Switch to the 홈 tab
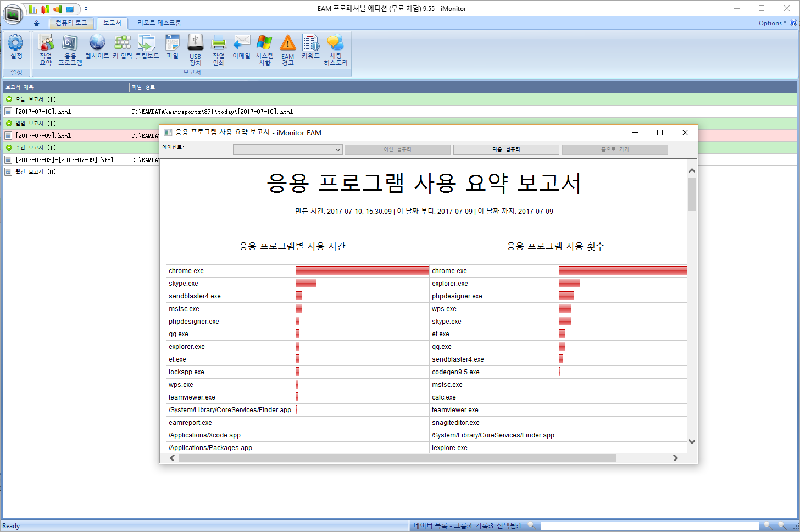800x532 pixels. [37, 23]
